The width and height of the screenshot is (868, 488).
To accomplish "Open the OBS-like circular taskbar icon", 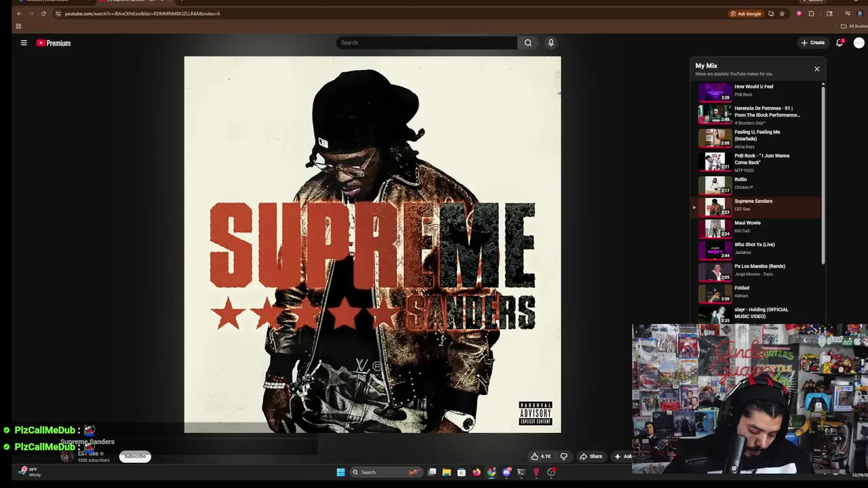I will pos(551,472).
